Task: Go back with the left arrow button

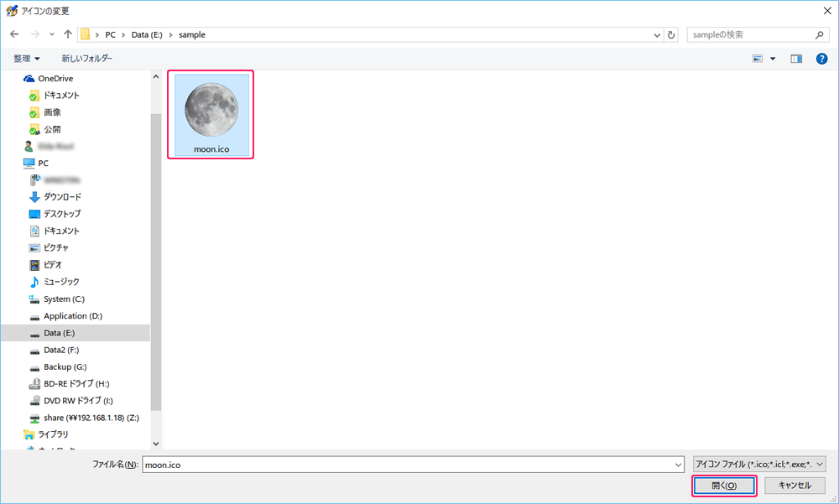Action: [x=14, y=34]
